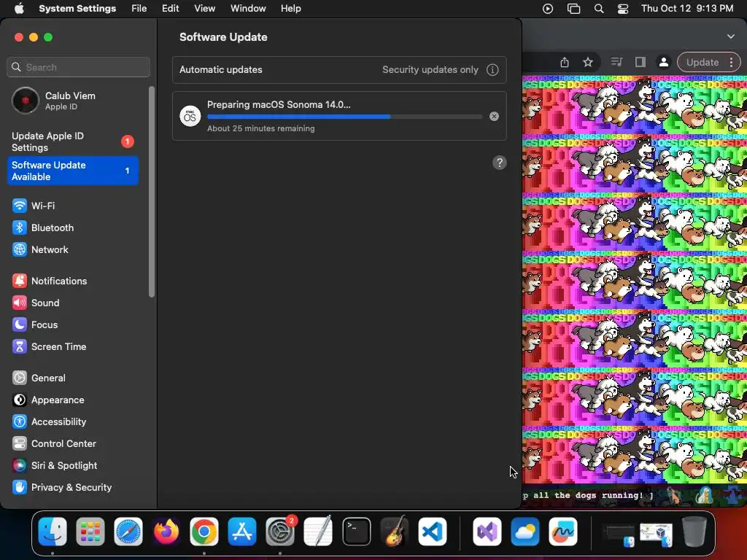Screen dimensions: 747x560
Task: Open the View menu
Action: point(204,9)
